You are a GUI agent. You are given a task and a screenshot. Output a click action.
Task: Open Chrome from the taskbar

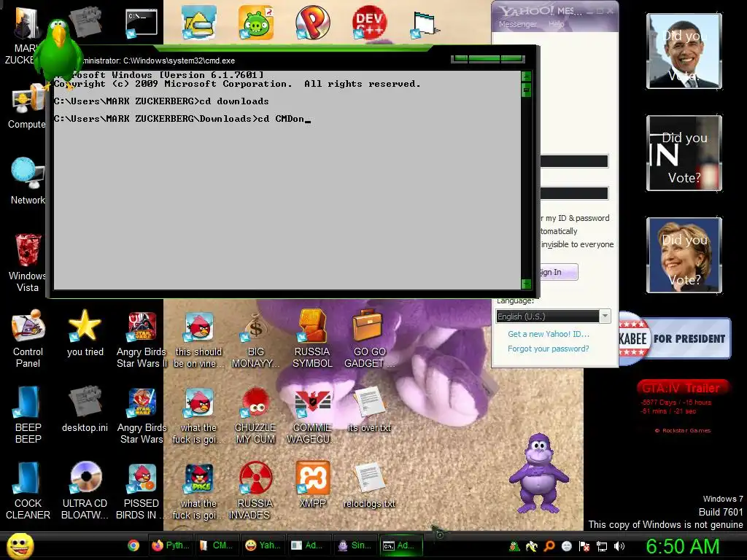133,545
